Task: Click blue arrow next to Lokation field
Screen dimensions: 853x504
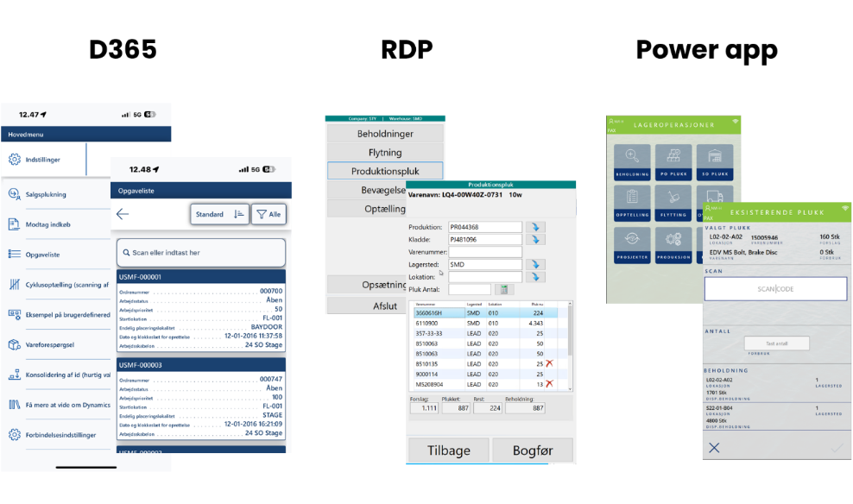Action: pos(535,277)
